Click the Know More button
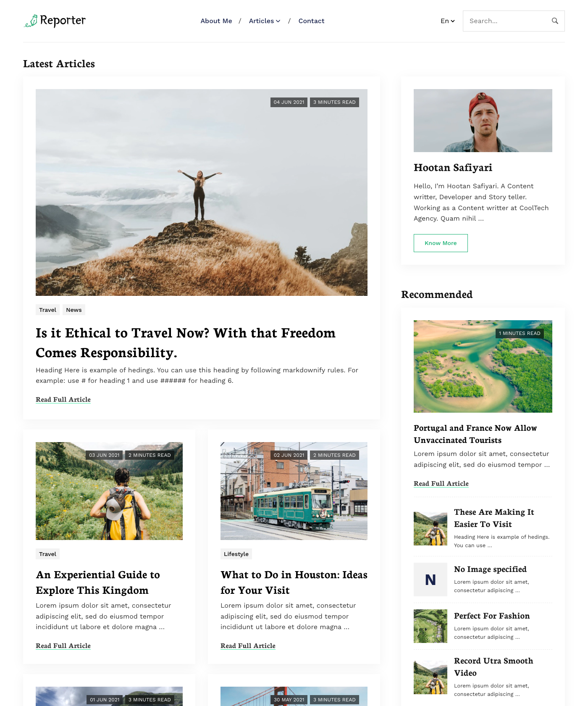The height and width of the screenshot is (706, 588). coord(441,243)
